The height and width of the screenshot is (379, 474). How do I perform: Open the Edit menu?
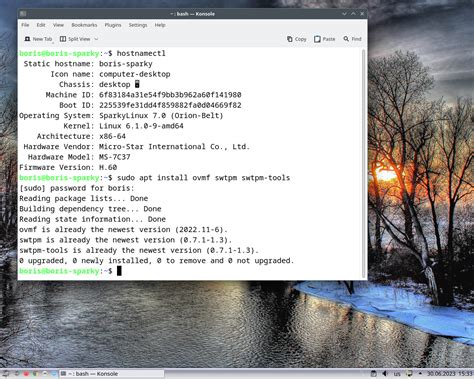41,25
